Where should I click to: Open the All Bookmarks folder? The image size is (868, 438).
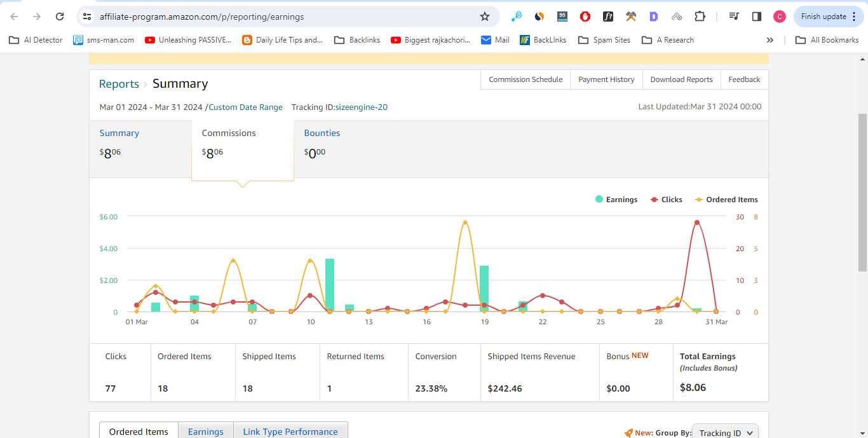[x=827, y=40]
